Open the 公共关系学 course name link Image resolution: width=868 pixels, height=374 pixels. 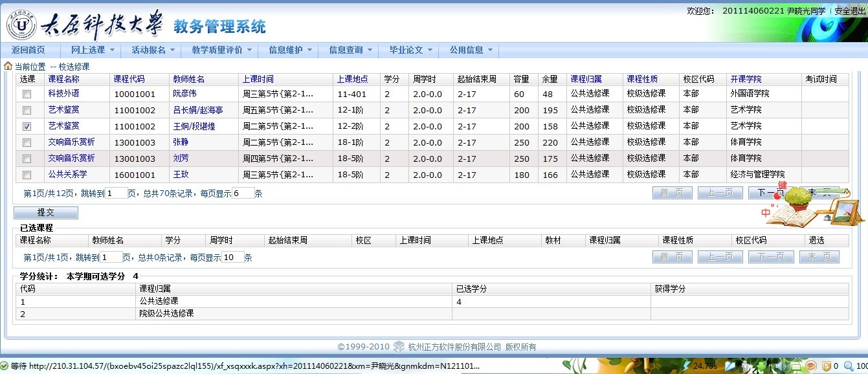67,174
